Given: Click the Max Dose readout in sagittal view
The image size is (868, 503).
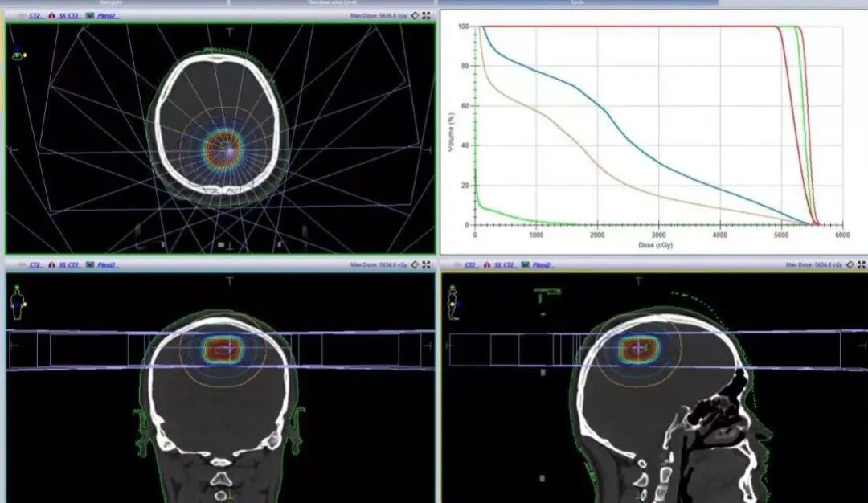Looking at the screenshot, I should [x=814, y=265].
